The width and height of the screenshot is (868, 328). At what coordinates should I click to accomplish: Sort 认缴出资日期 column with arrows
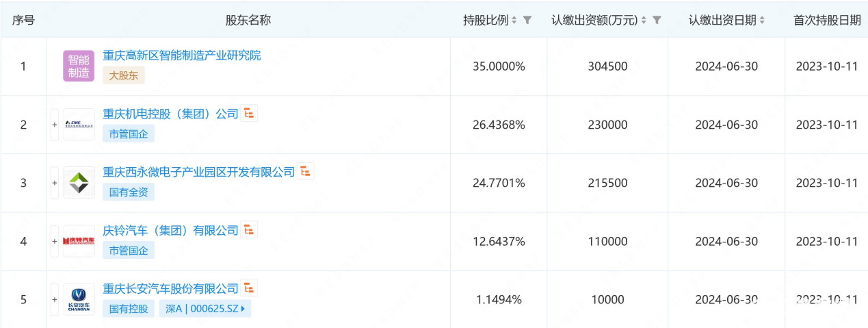pyautogui.click(x=762, y=21)
